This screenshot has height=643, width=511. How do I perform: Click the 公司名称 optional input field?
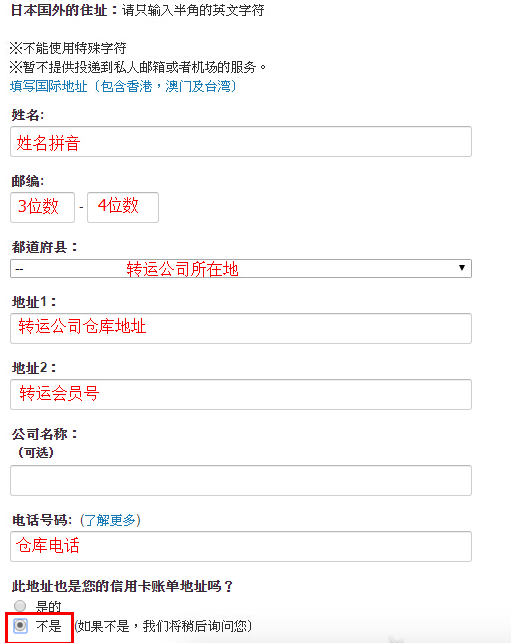pos(241,481)
